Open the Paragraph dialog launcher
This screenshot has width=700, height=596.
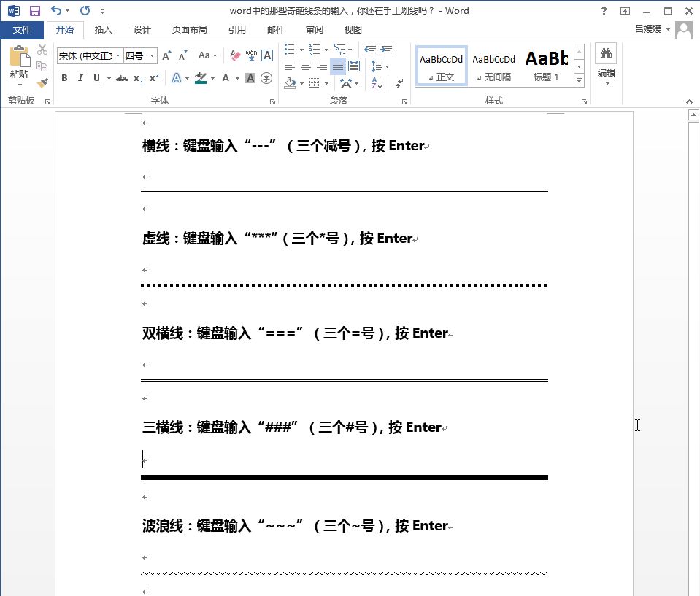click(404, 102)
